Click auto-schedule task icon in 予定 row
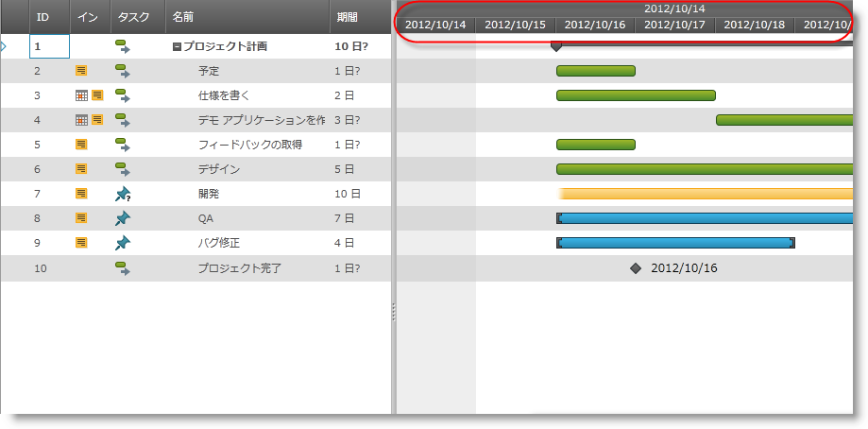 point(123,71)
